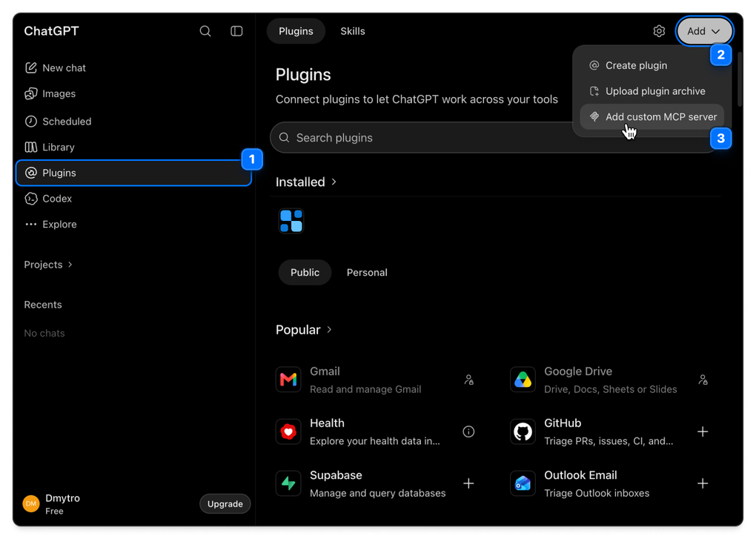The width and height of the screenshot is (756, 539).
Task: Show the Health plugin info icon
Action: [468, 431]
